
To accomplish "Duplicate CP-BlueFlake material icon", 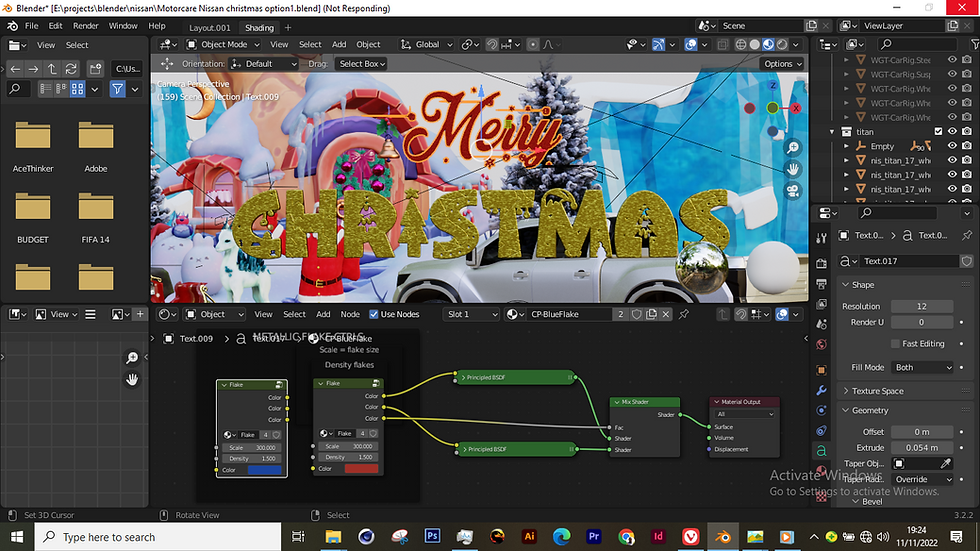I will [651, 314].
